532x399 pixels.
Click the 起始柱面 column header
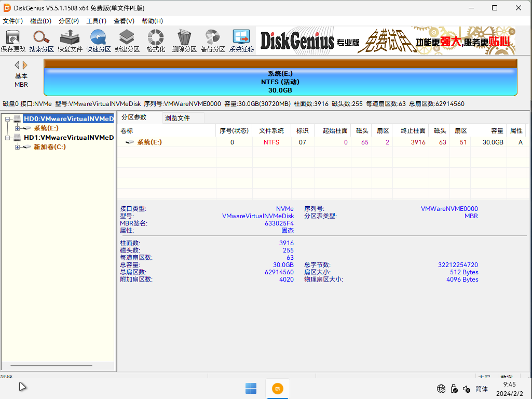coord(333,131)
